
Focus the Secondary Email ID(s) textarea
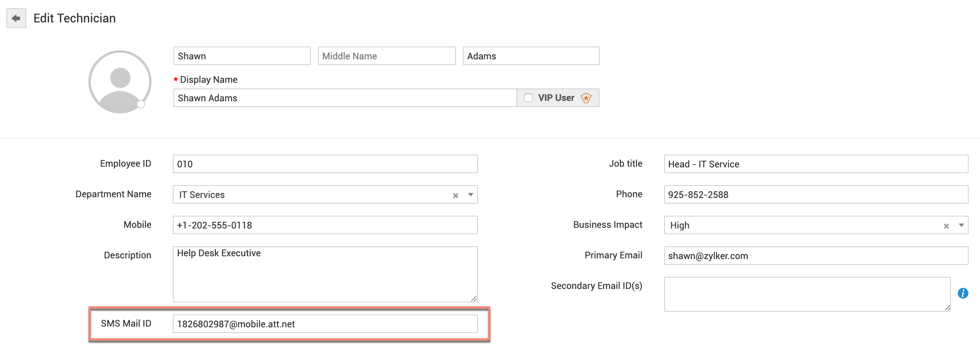[x=807, y=294]
